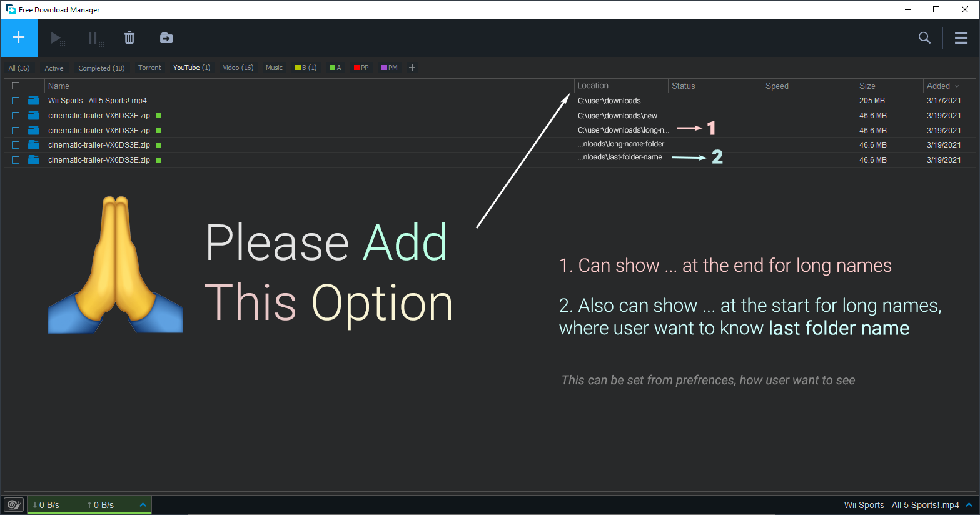This screenshot has height=515, width=980.
Task: Filter by red PP tag
Action: pyautogui.click(x=361, y=67)
